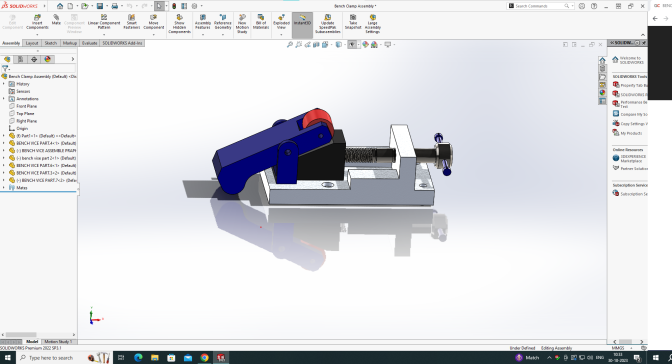The image size is (672, 364).
Task: Switch to ConfigurationManager tab
Action: tap(34, 59)
